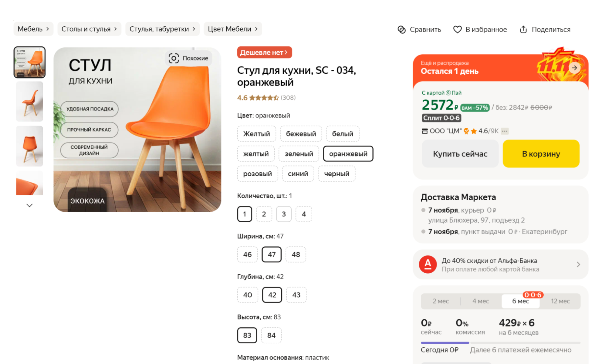Click the В корзину button
The width and height of the screenshot is (602, 364).
click(541, 153)
